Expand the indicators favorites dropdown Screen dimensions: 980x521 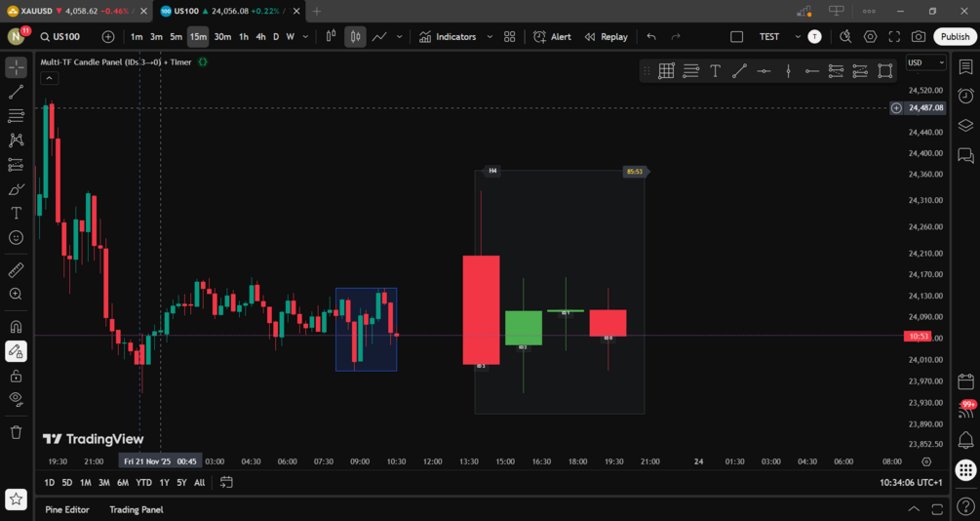[x=490, y=37]
